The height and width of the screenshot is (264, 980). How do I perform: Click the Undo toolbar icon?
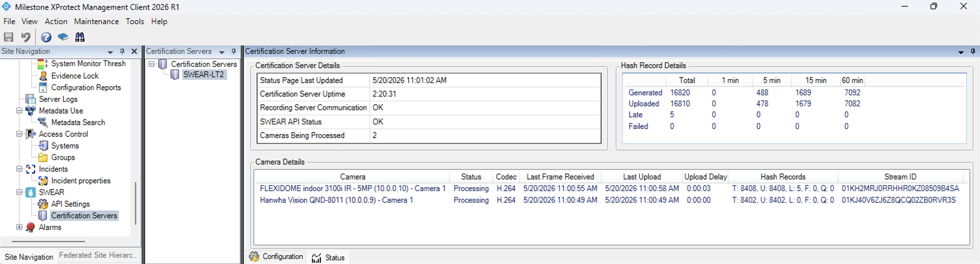[x=26, y=37]
